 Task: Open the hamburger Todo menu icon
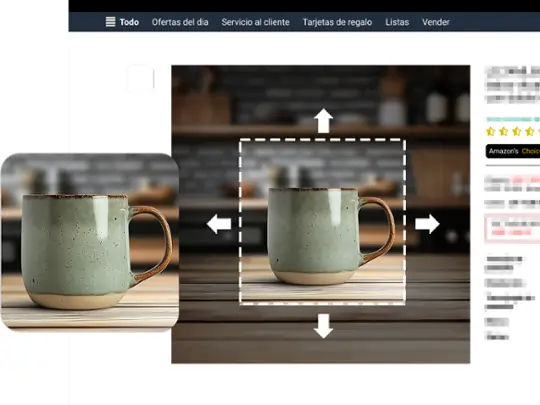pos(110,22)
